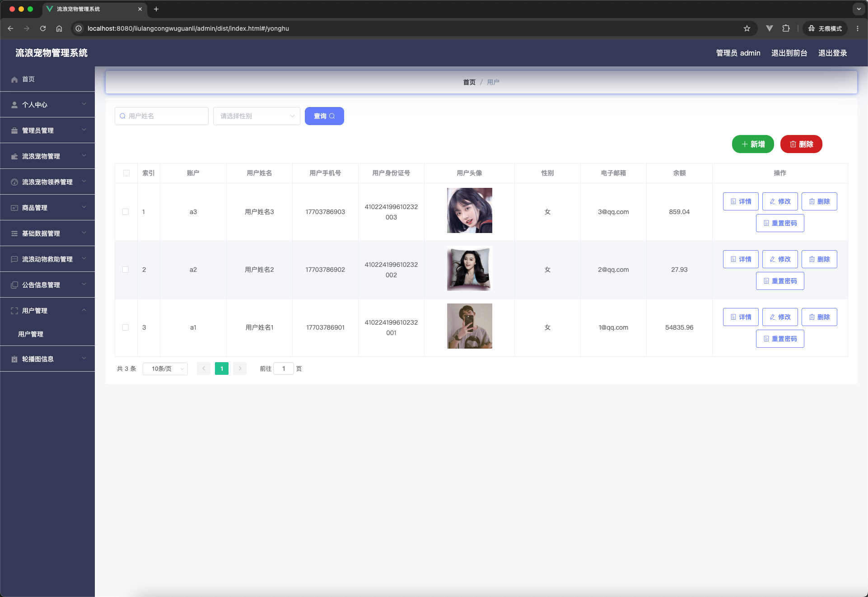The image size is (868, 597).
Task: Click 退出登录 in the header
Action: 832,53
